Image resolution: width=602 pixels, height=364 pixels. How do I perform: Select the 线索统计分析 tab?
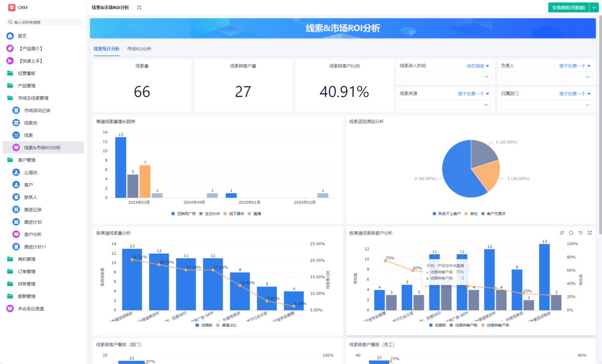pyautogui.click(x=106, y=49)
